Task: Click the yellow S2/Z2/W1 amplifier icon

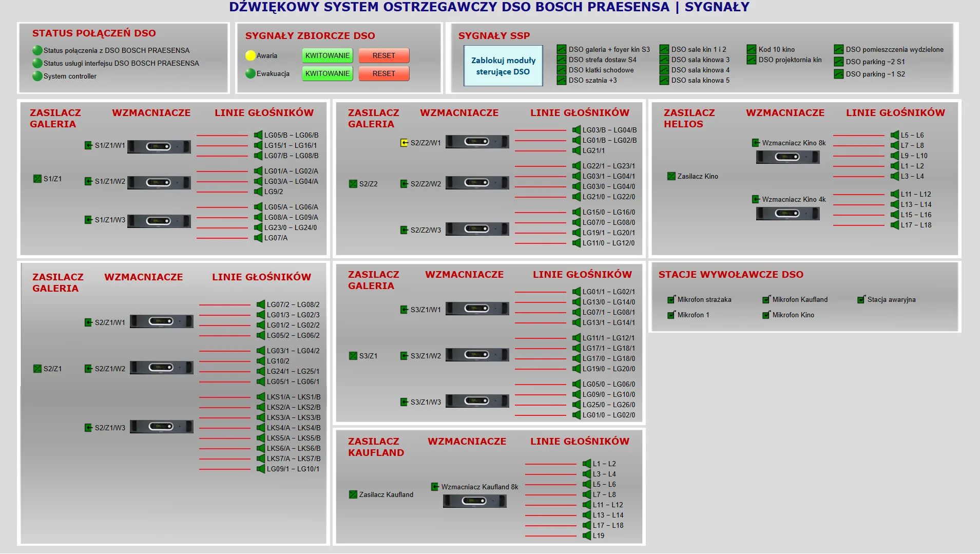Action: (404, 143)
